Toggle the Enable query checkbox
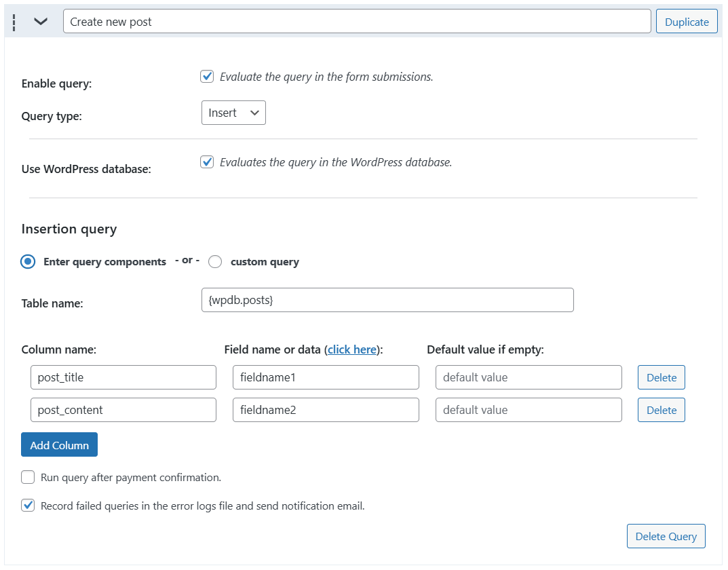This screenshot has width=728, height=570. 207,77
